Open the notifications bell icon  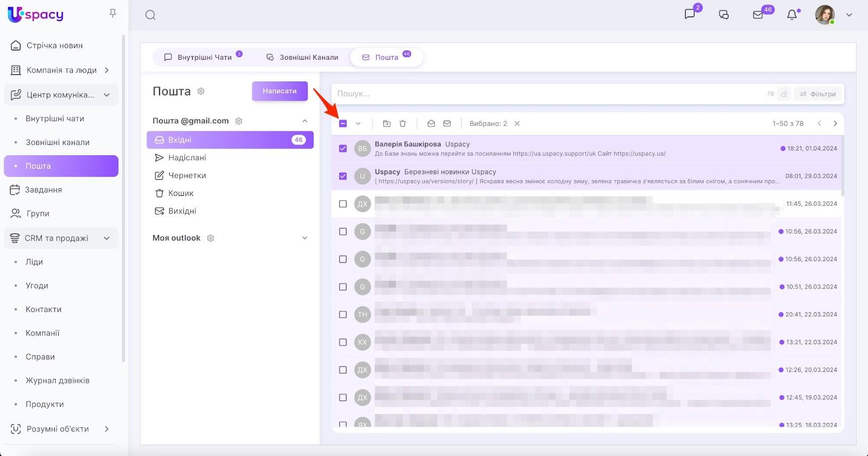(x=792, y=15)
